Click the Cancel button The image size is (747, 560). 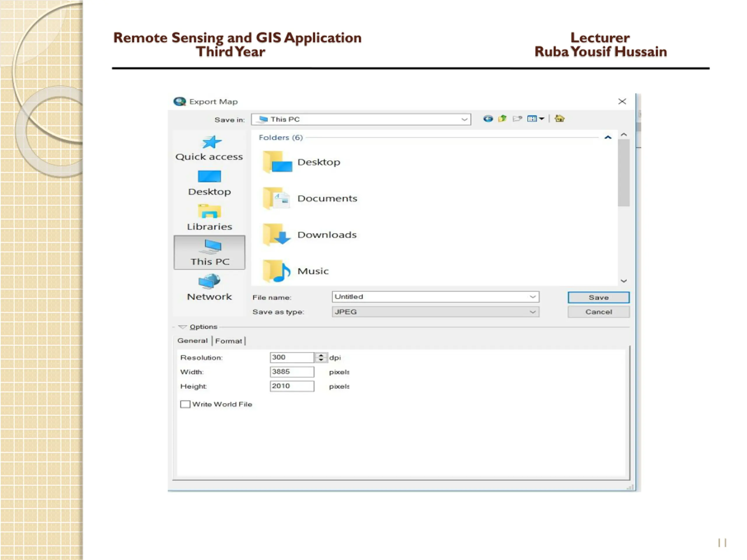[598, 312]
